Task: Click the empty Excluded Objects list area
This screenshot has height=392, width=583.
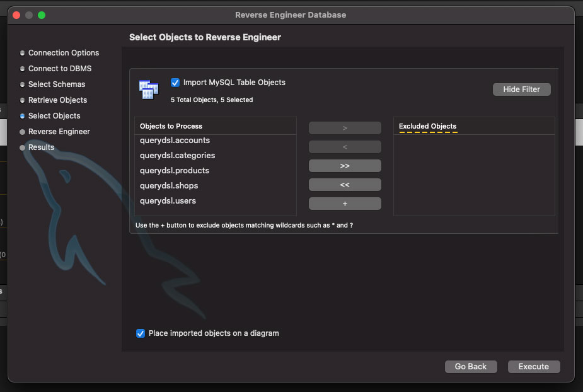Action: 474,175
